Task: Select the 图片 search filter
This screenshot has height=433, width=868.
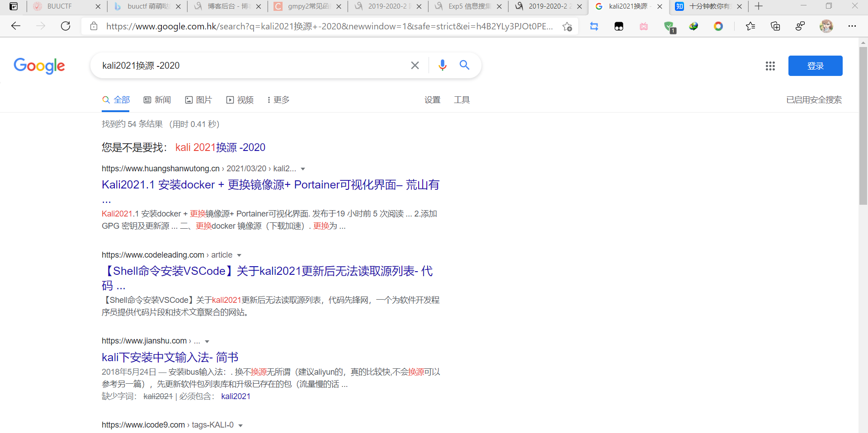Action: [x=198, y=100]
